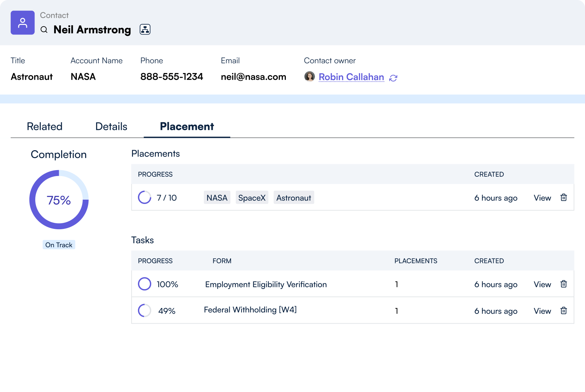The width and height of the screenshot is (585, 392).
Task: Delete the NASA placement using its trash icon
Action: pos(564,197)
